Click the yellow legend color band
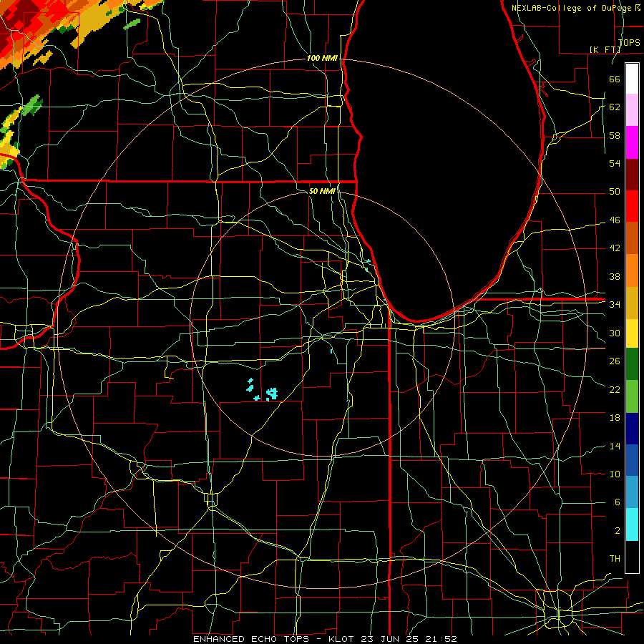 click(632, 333)
